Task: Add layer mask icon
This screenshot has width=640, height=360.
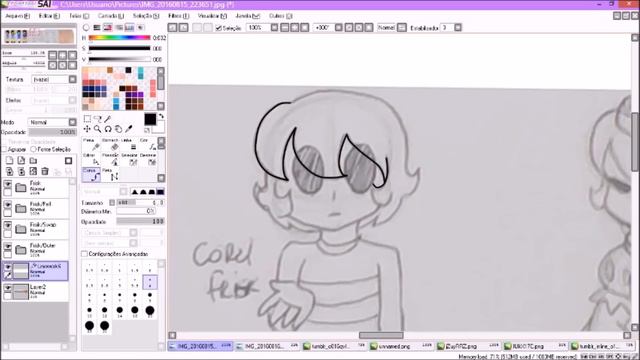Action: (x=69, y=160)
